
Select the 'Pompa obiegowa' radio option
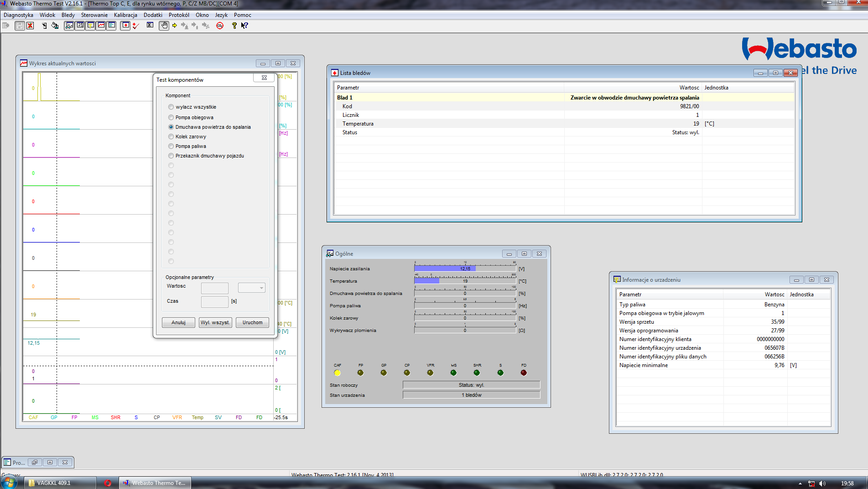(x=171, y=117)
